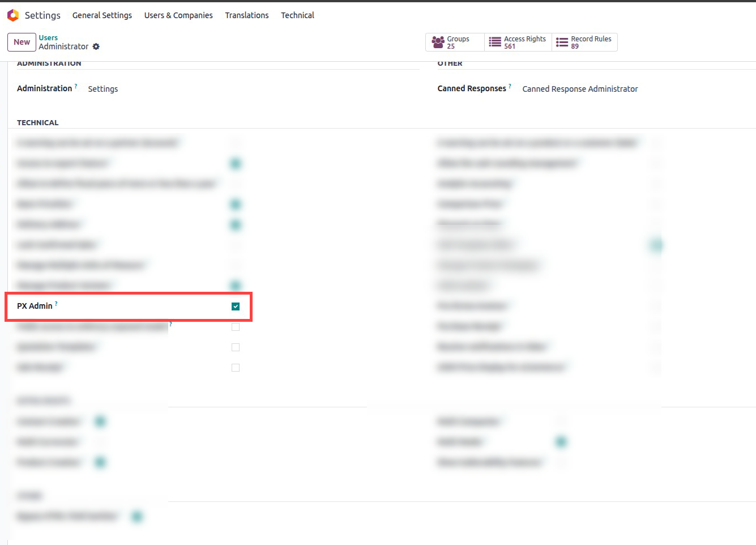Screen dimensions: 756x545
Task: Click the Odoo app logo icon
Action: pyautogui.click(x=13, y=15)
